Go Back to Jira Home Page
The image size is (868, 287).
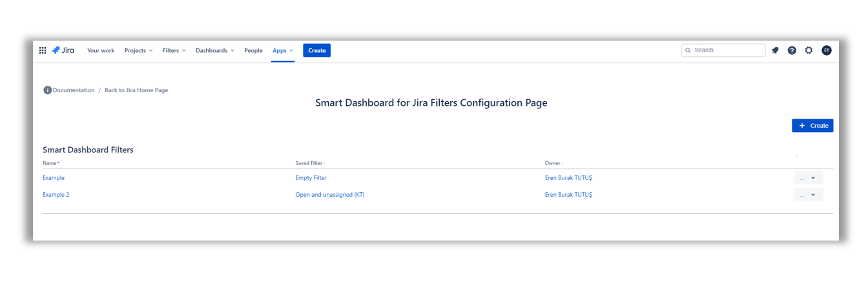(x=136, y=90)
